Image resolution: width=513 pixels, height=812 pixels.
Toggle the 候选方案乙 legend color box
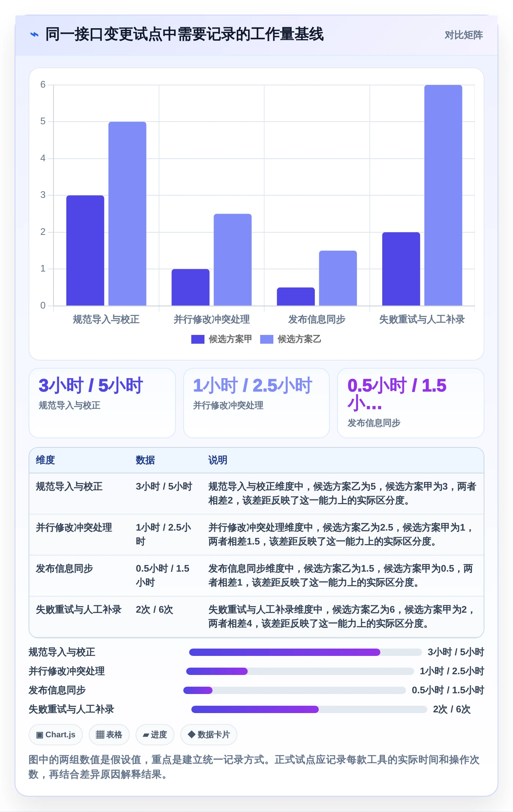click(x=266, y=339)
